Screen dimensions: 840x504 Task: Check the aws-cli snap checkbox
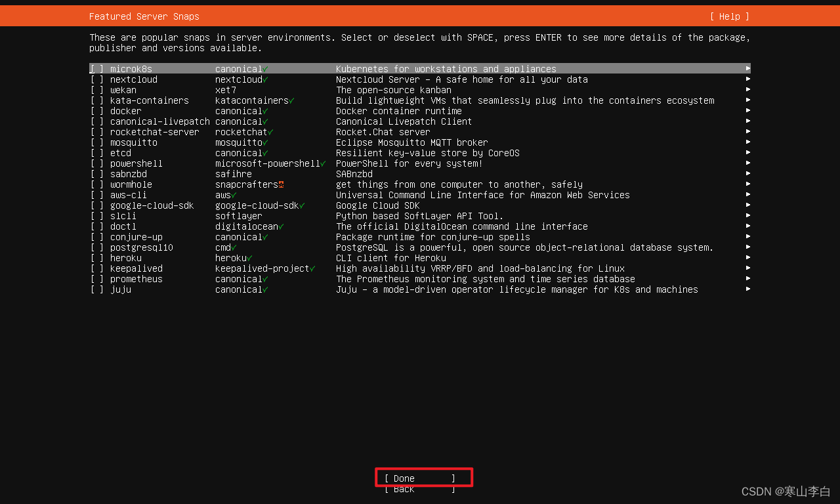tap(97, 195)
